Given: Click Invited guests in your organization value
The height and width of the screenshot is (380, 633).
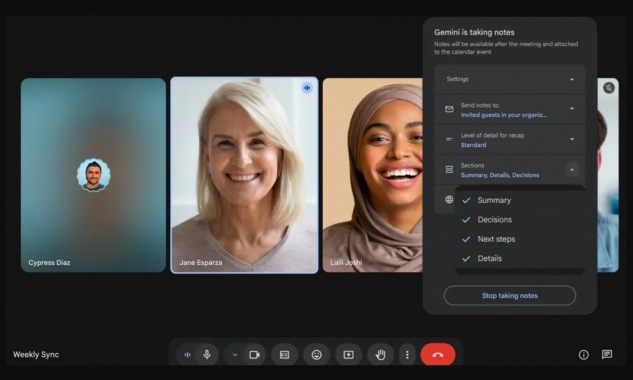Looking at the screenshot, I should [x=504, y=115].
